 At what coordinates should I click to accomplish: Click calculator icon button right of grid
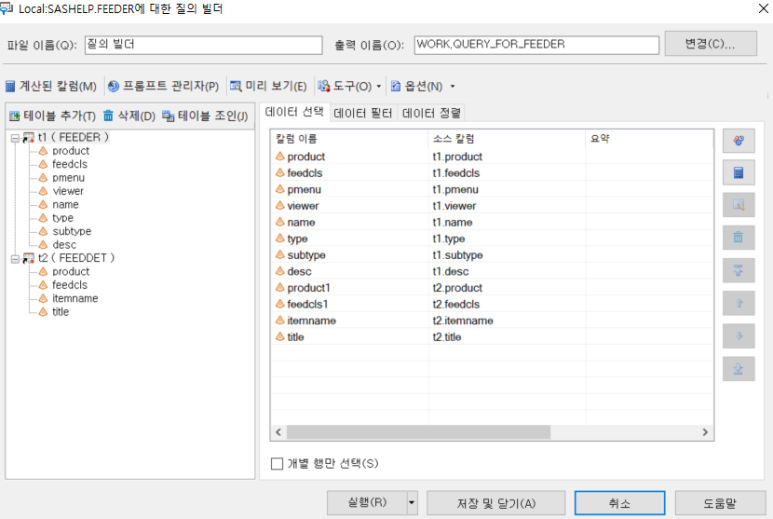(x=738, y=173)
